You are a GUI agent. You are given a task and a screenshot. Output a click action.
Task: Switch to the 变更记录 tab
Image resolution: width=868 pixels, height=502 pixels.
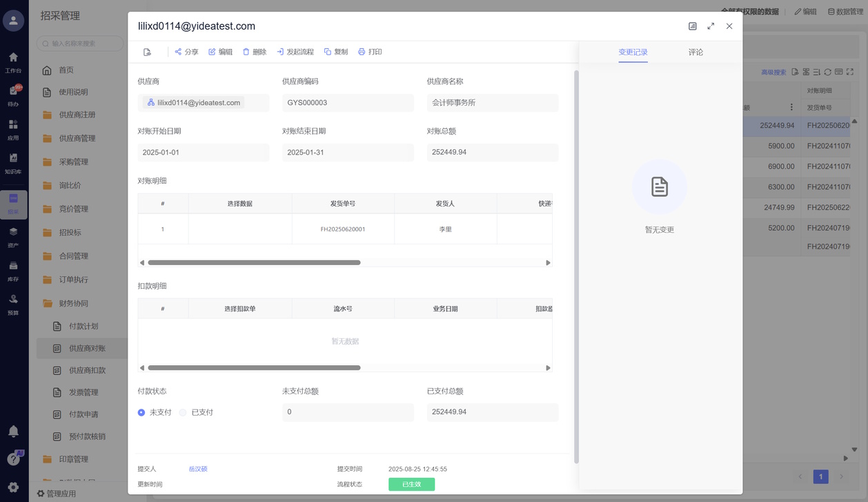(633, 52)
